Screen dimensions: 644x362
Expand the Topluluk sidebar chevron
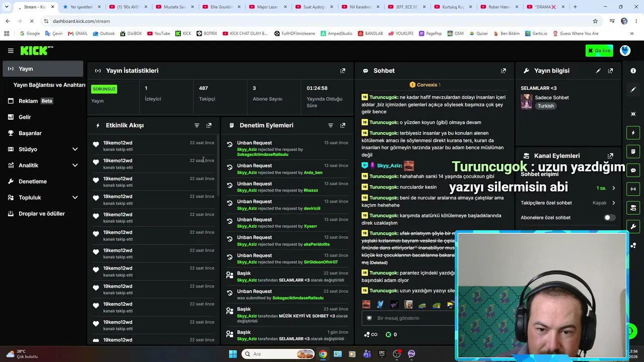(x=75, y=198)
